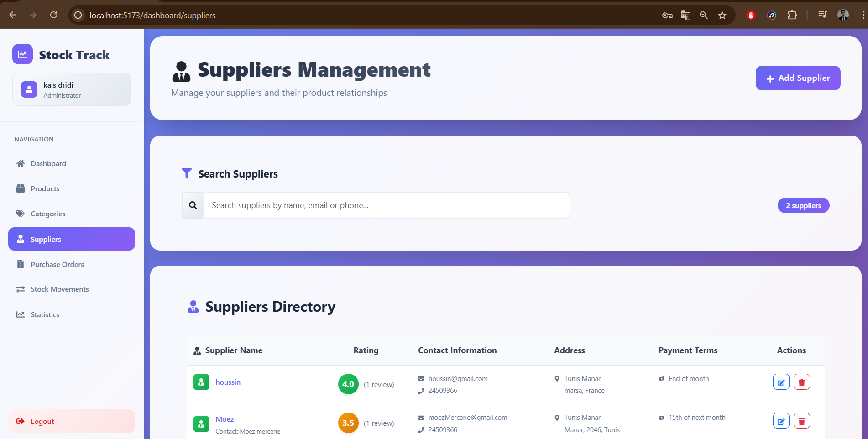Navigate to Categories

tap(72, 214)
